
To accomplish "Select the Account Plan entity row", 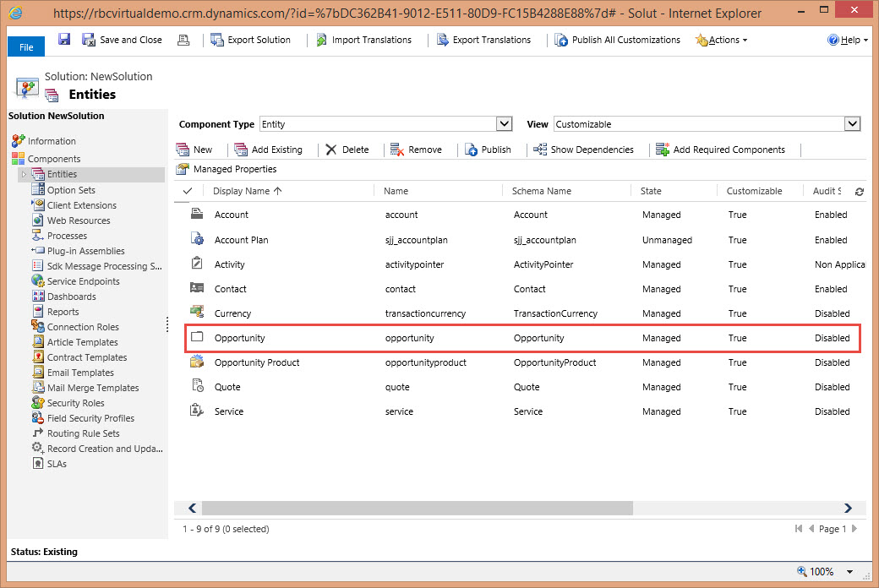I will pos(241,240).
